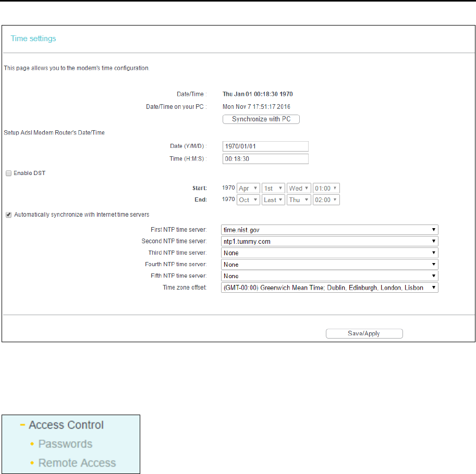Open the DST Start weekday dropdown (Wed)

pyautogui.click(x=299, y=189)
